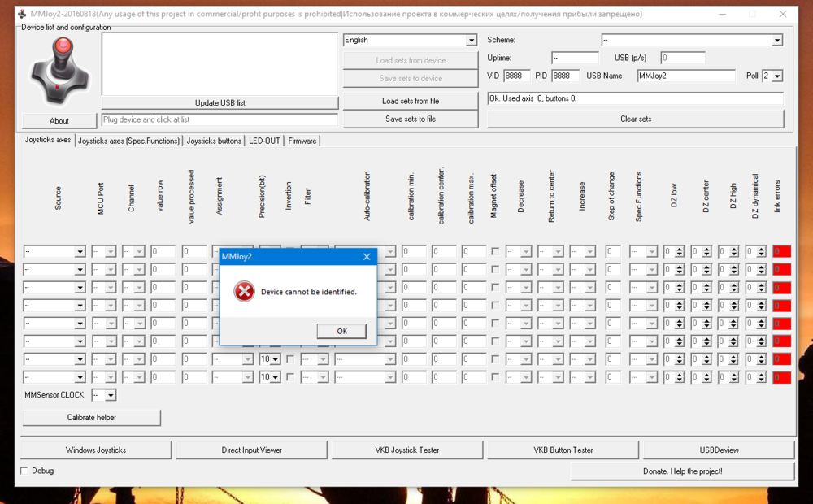Screen dimensions: 813x504
Task: Open MCU Port dropdown in first axis row
Action: tap(111, 251)
